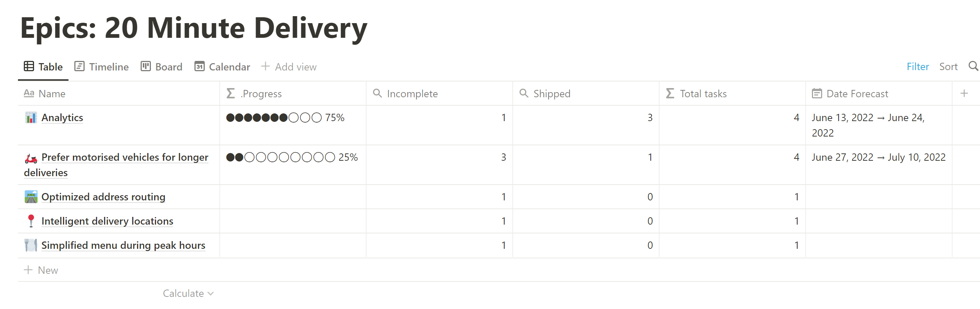Switch to the Timeline view tab
Screen dimensions: 980x309
click(x=101, y=67)
